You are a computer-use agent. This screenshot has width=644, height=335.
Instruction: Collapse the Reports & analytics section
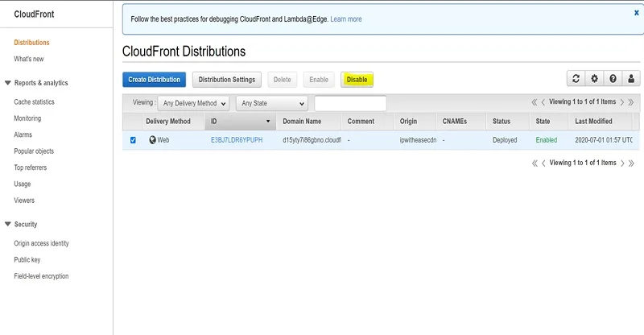[x=8, y=83]
